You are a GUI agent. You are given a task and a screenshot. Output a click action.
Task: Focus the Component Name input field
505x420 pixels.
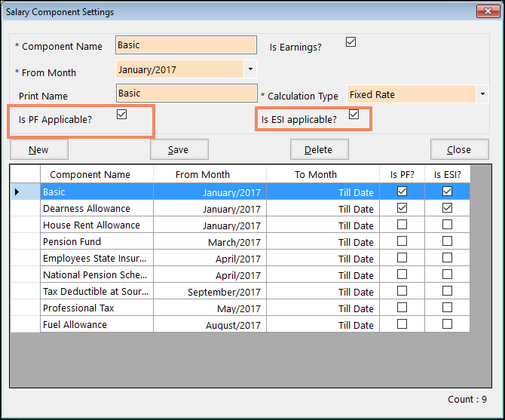tap(186, 44)
